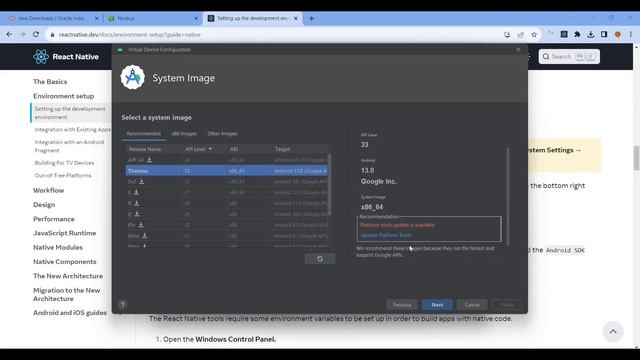The image size is (640, 360).
Task: Open the browser extensions puzzle icon
Action: point(577,35)
